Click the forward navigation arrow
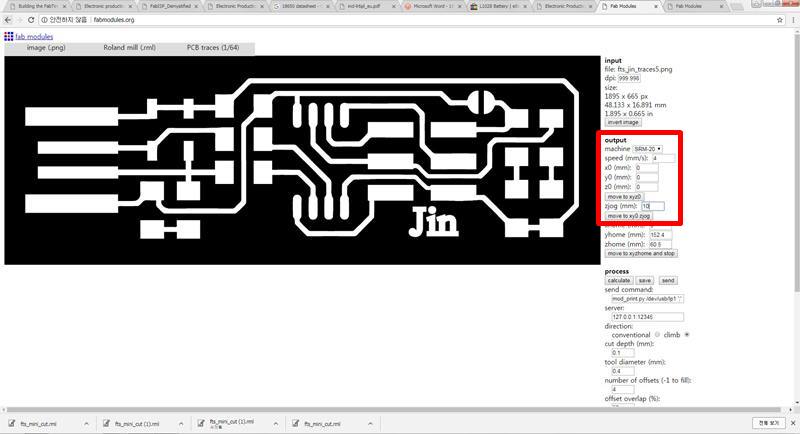 (x=19, y=20)
